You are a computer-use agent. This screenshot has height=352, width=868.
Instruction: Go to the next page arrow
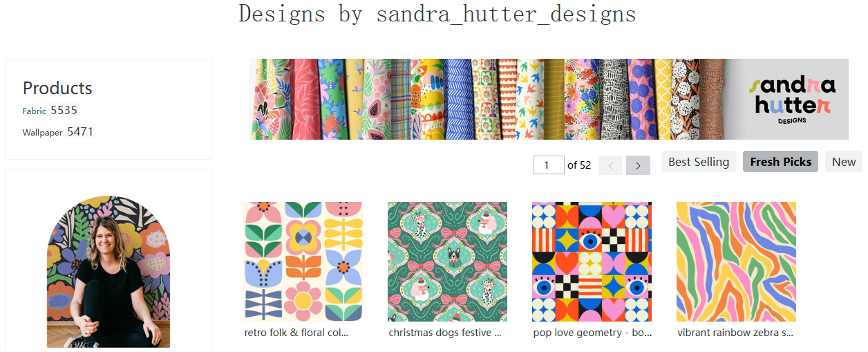[638, 165]
